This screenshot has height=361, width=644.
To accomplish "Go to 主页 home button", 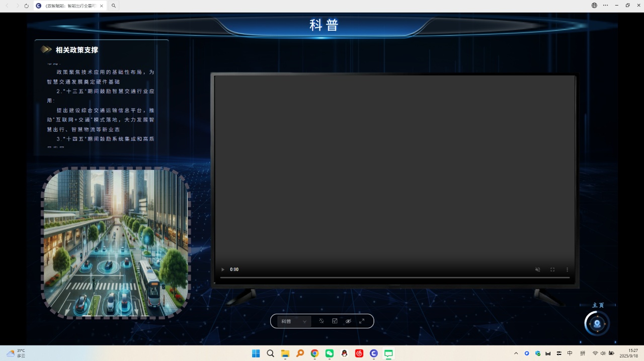I will point(597,323).
